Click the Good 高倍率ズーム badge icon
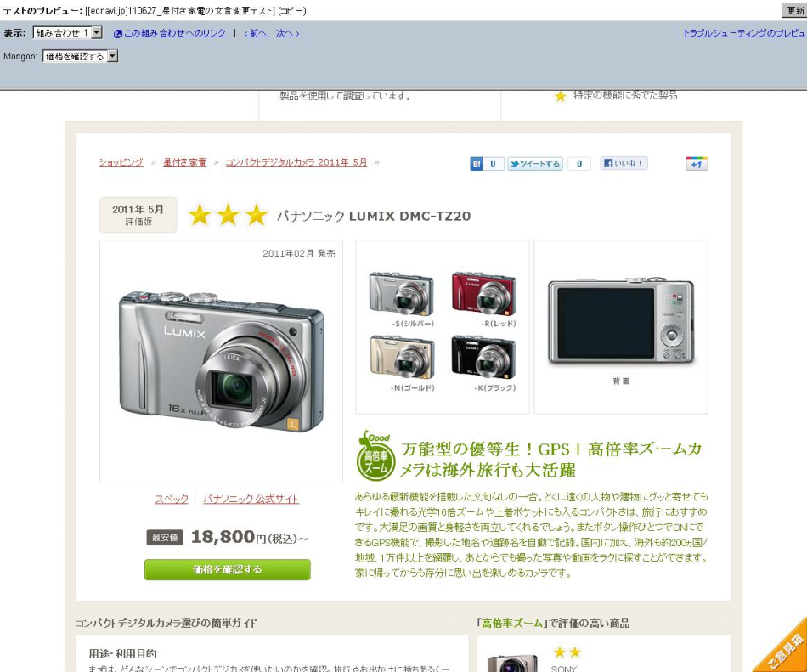 [x=375, y=455]
